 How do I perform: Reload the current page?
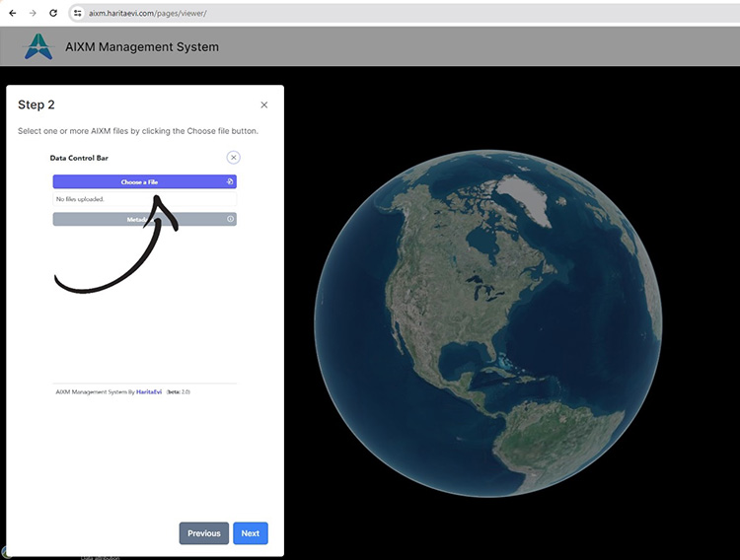pyautogui.click(x=53, y=13)
